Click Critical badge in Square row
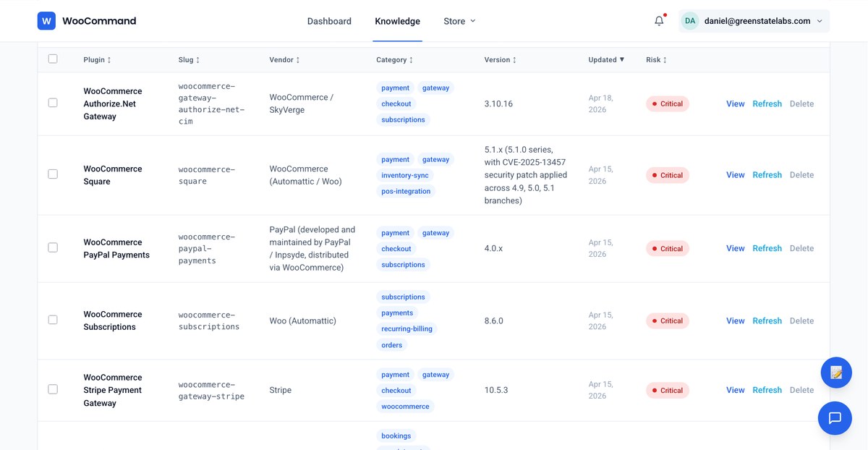Viewport: 868px width, 450px height. [x=668, y=175]
